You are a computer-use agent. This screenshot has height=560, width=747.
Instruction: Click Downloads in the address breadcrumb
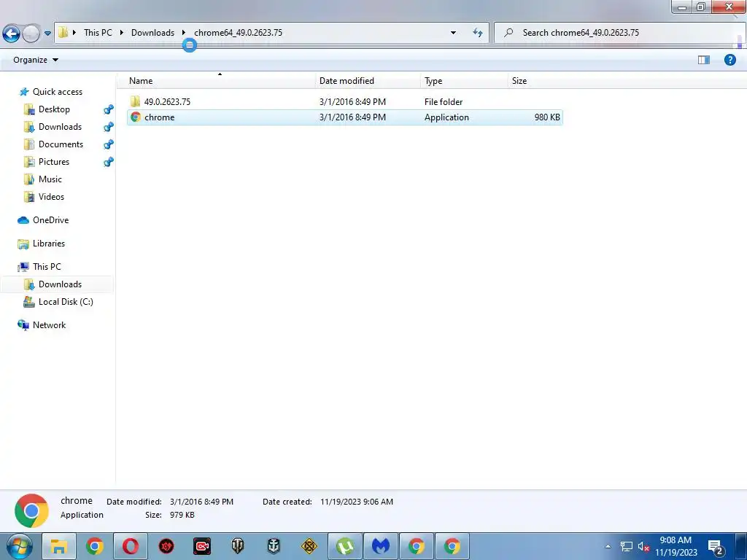tap(153, 32)
